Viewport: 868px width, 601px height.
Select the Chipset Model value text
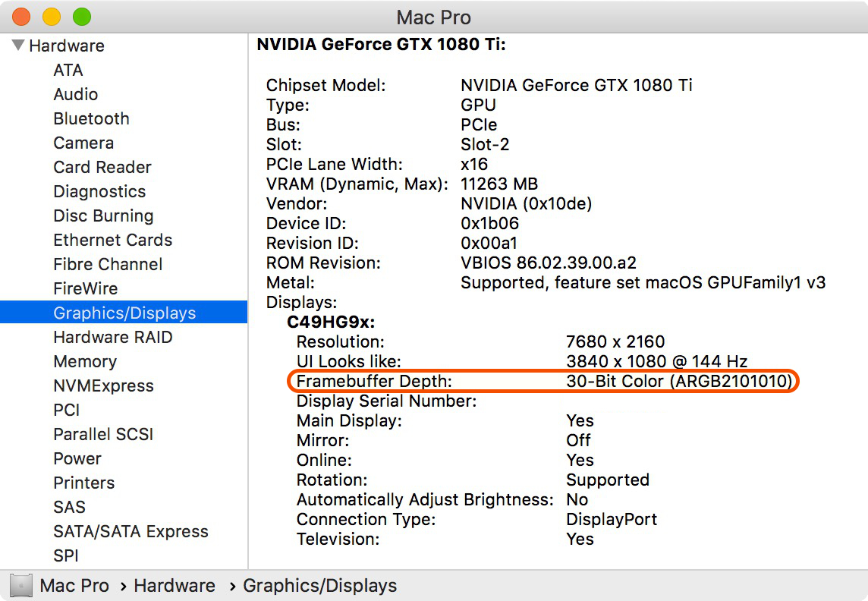[577, 85]
